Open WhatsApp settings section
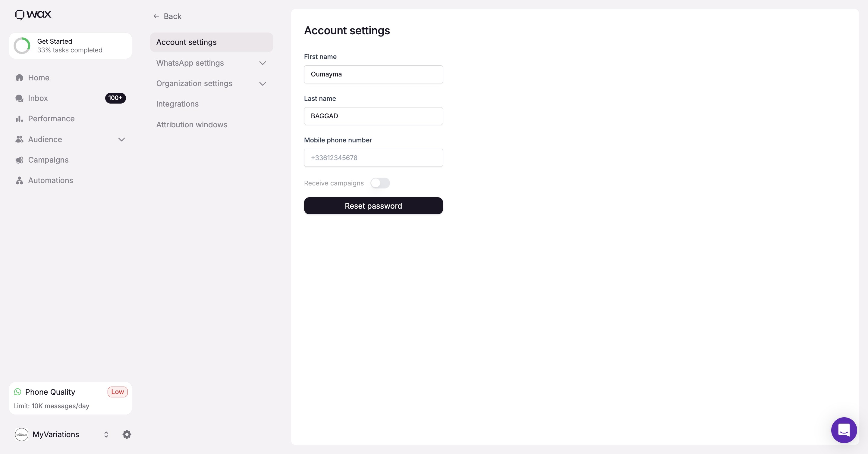Image resolution: width=868 pixels, height=454 pixels. coord(211,63)
